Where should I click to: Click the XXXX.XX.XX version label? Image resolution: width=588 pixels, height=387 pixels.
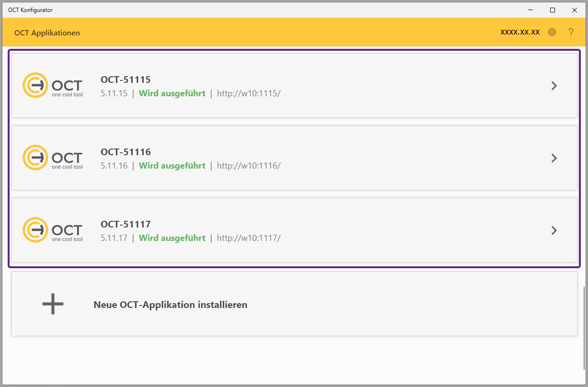520,32
